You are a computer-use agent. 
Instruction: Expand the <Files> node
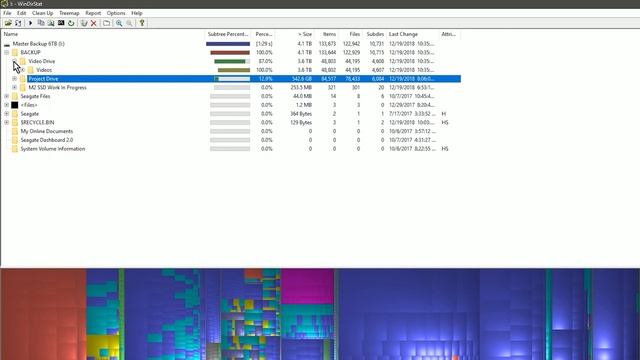click(x=7, y=105)
